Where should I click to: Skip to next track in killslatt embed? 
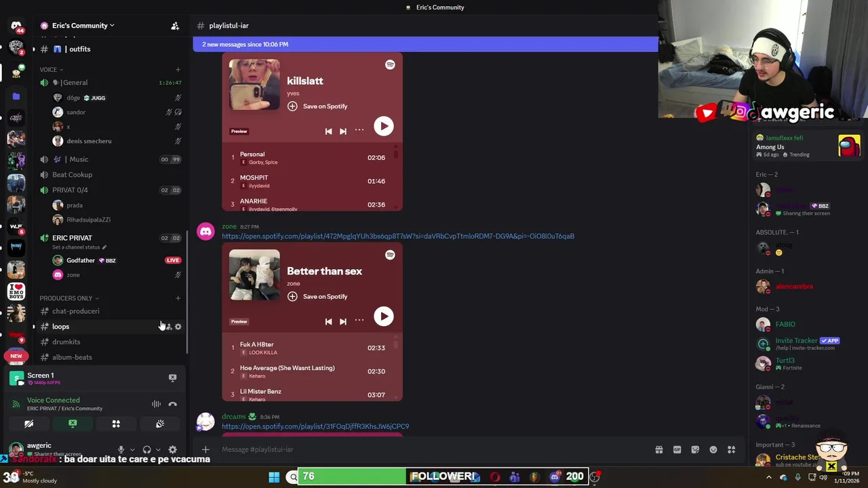[342, 131]
